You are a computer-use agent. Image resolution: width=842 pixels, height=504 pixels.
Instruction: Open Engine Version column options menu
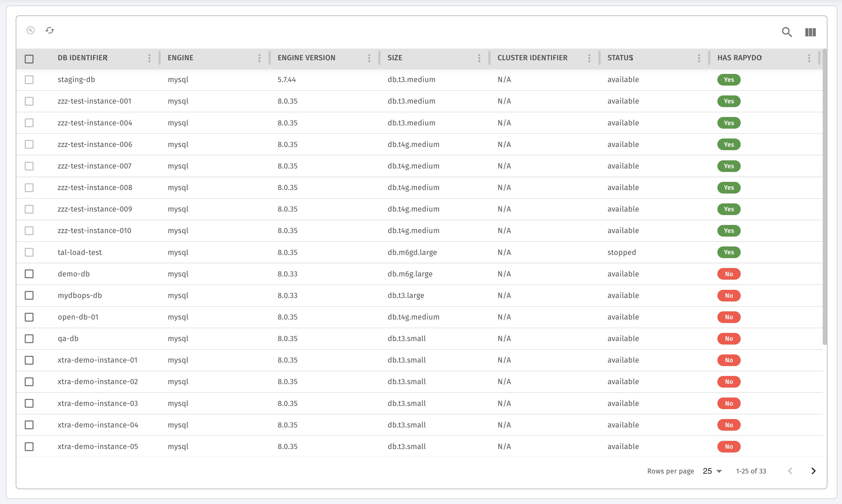point(369,58)
